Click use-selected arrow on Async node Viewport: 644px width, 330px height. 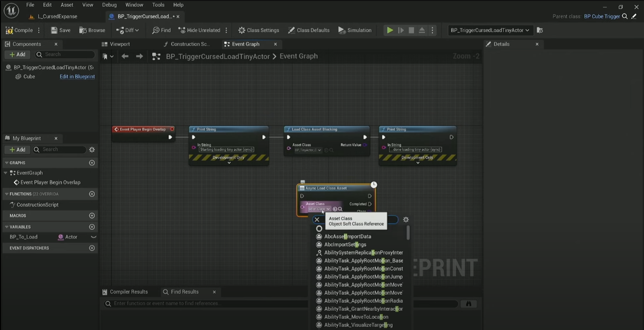point(335,209)
